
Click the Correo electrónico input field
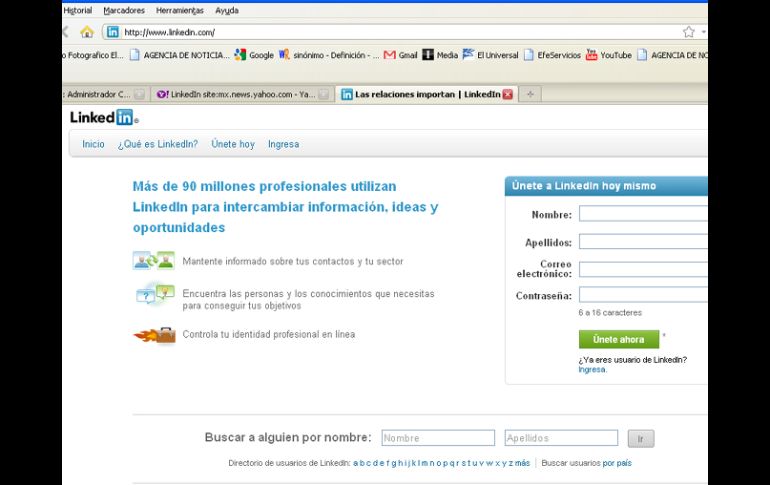click(642, 269)
